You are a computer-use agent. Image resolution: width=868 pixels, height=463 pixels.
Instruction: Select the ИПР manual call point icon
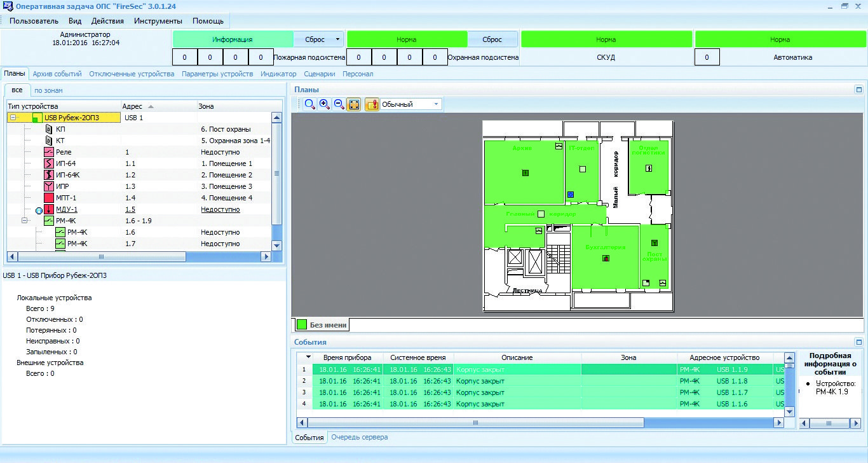(49, 186)
